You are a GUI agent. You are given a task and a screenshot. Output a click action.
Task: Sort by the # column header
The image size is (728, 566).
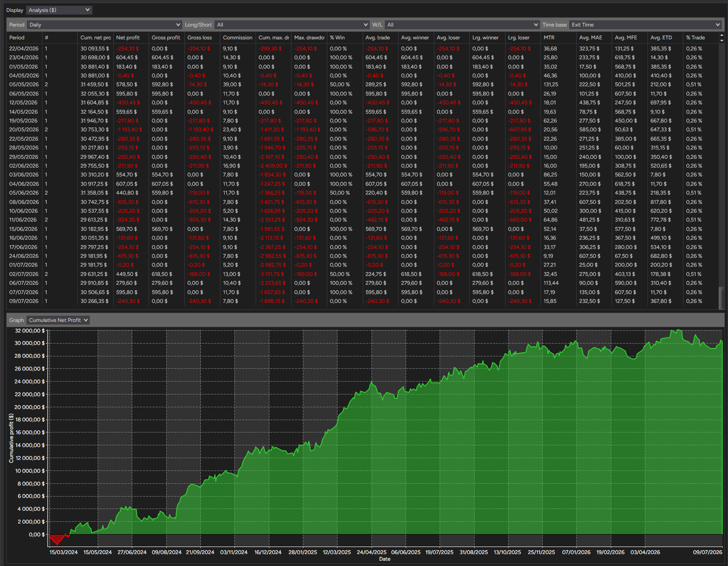coord(60,38)
